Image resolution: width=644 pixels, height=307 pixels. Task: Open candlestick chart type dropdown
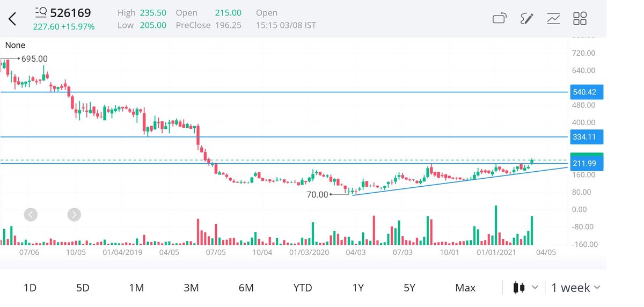(525, 288)
